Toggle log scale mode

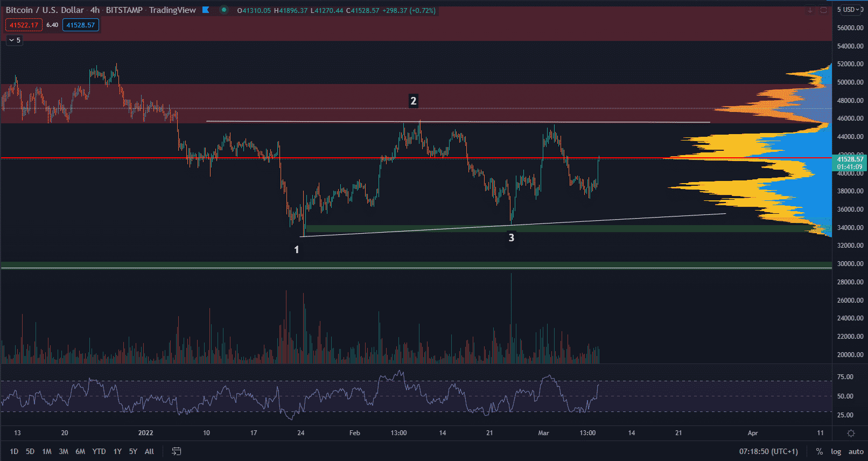836,451
